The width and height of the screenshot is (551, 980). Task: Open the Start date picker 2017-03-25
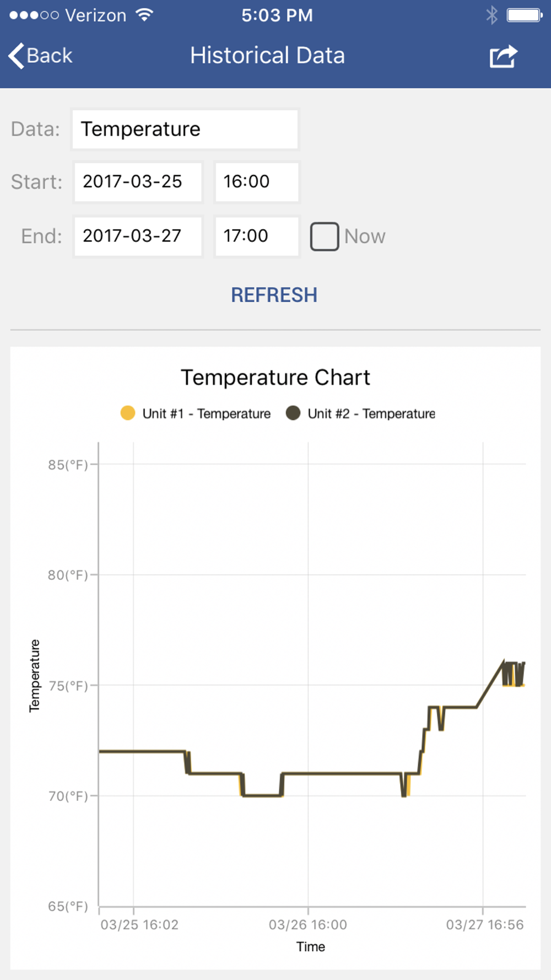click(x=138, y=181)
